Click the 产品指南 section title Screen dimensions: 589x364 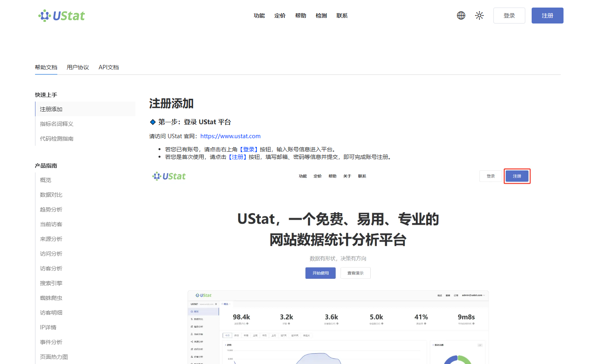pyautogui.click(x=46, y=166)
